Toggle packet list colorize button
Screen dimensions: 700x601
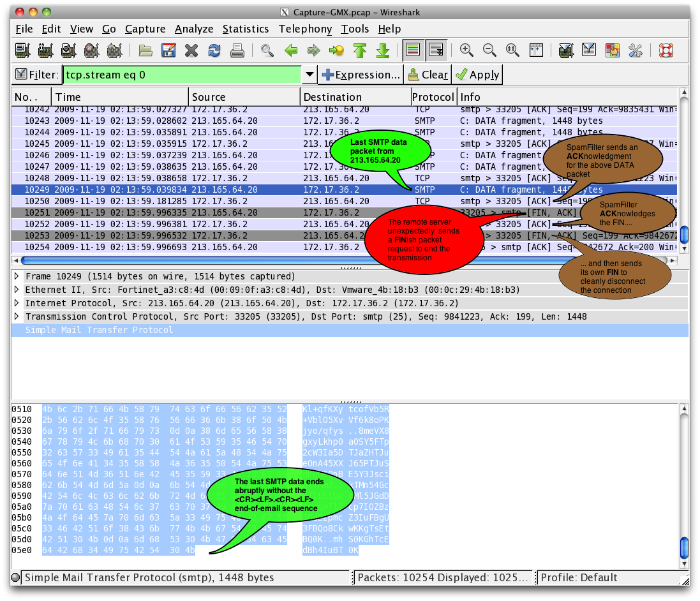413,50
